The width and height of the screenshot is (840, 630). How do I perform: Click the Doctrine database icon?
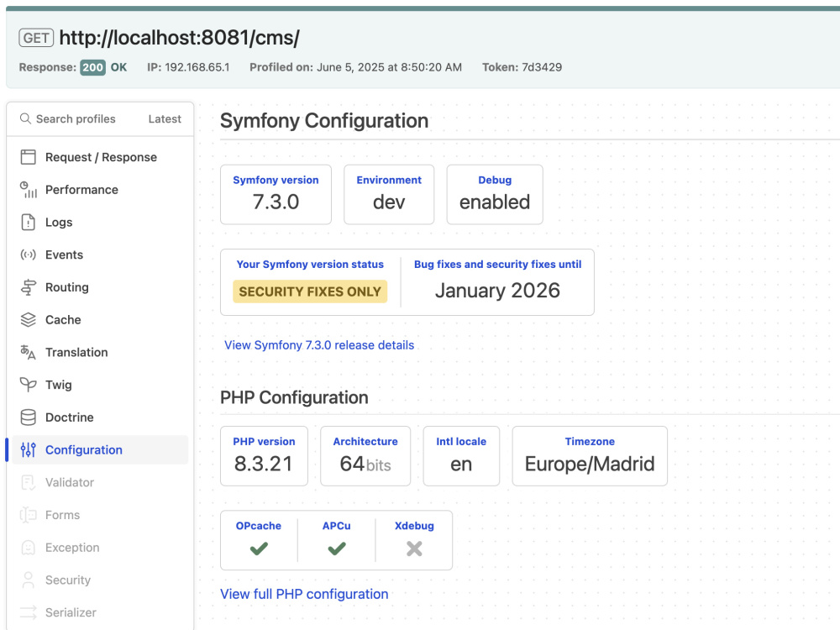tap(28, 417)
